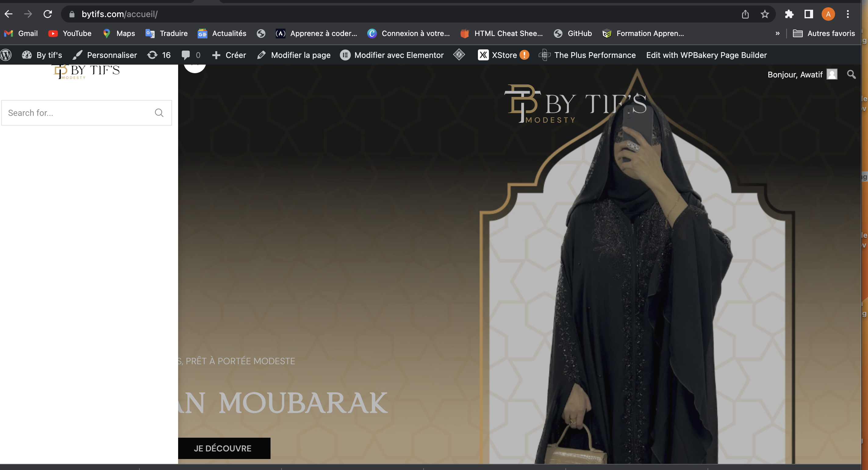The height and width of the screenshot is (470, 868).
Task: Open the Chrome extensions puzzle icon
Action: [x=789, y=14]
